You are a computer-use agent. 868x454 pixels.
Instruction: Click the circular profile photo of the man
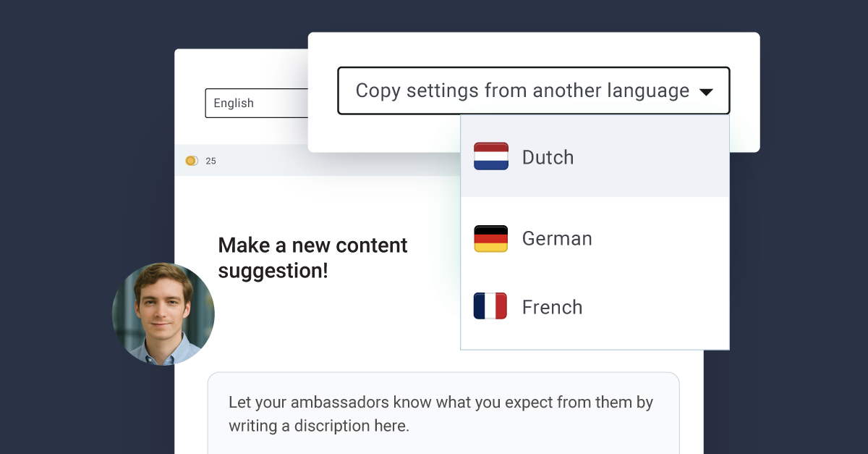pos(163,314)
